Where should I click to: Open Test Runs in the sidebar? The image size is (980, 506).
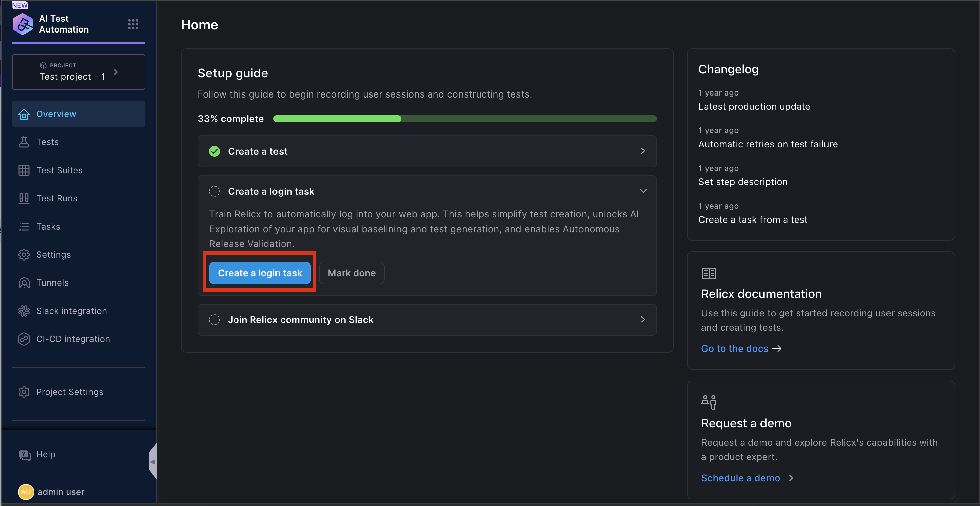coord(57,198)
